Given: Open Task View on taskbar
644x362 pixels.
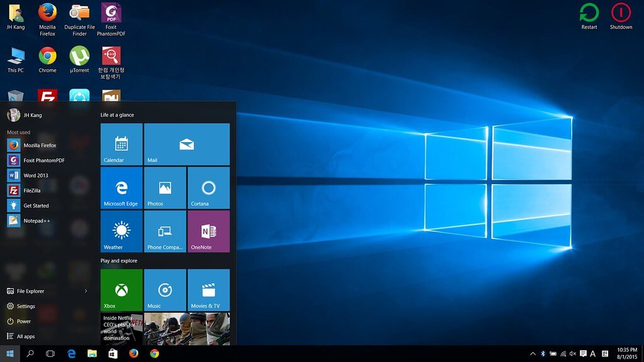Looking at the screenshot, I should [50, 353].
